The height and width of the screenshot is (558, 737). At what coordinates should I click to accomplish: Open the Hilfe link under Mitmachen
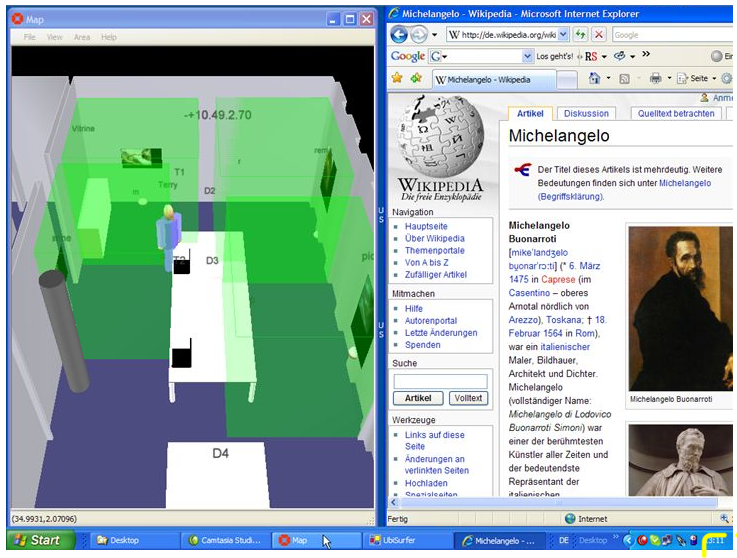coord(414,308)
